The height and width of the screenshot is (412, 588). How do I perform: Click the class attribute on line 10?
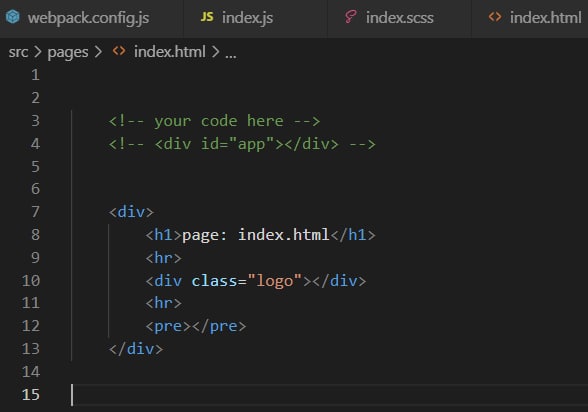[x=214, y=281]
